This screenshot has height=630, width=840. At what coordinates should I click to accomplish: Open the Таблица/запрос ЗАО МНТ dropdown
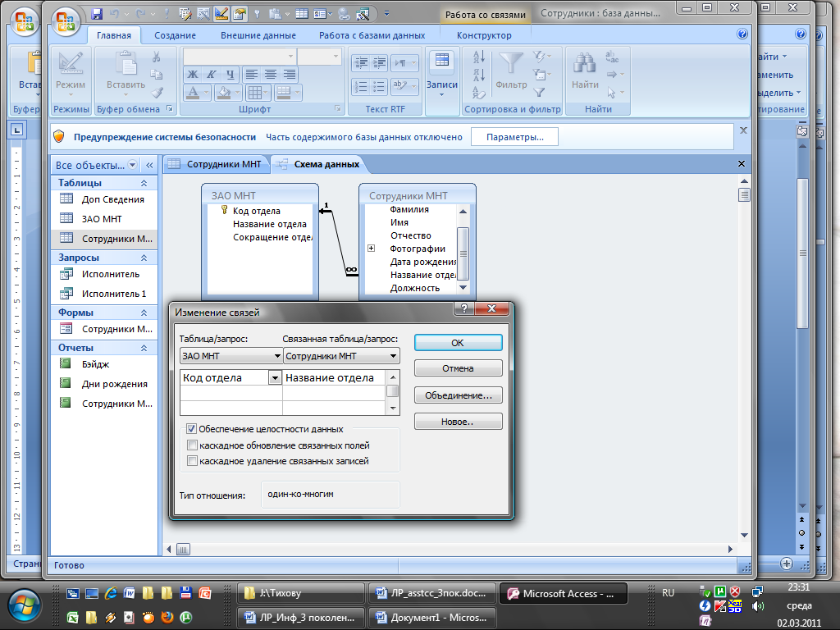click(277, 356)
